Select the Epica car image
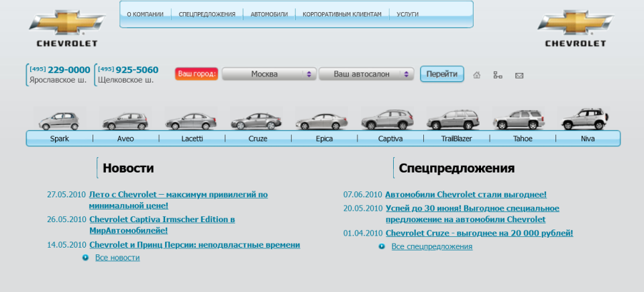644x292 pixels. click(321, 121)
